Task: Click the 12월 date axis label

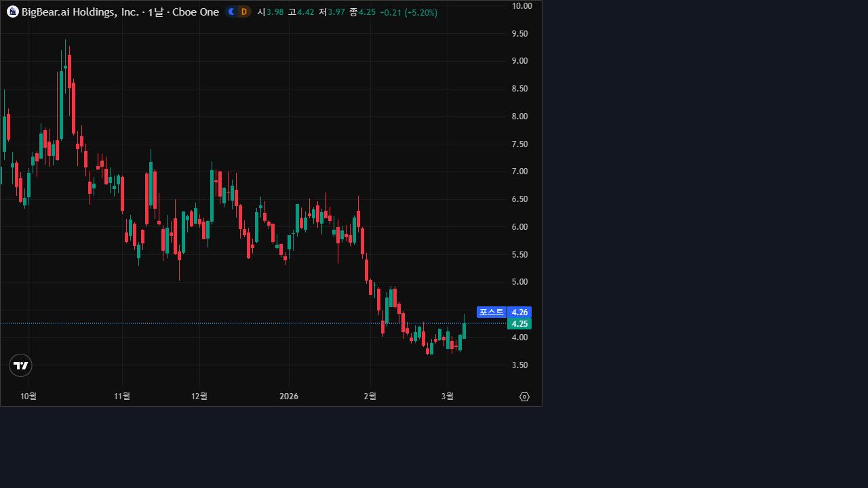Action: [199, 396]
